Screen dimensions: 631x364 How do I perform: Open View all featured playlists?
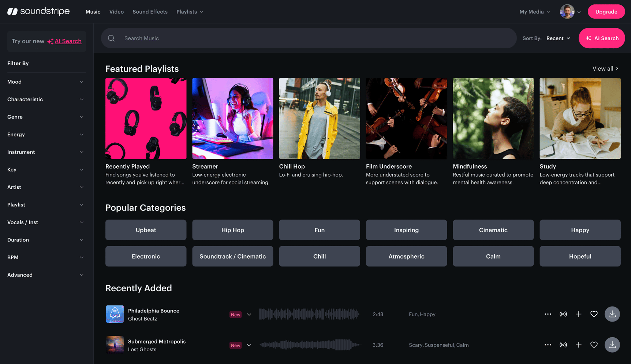pos(605,68)
